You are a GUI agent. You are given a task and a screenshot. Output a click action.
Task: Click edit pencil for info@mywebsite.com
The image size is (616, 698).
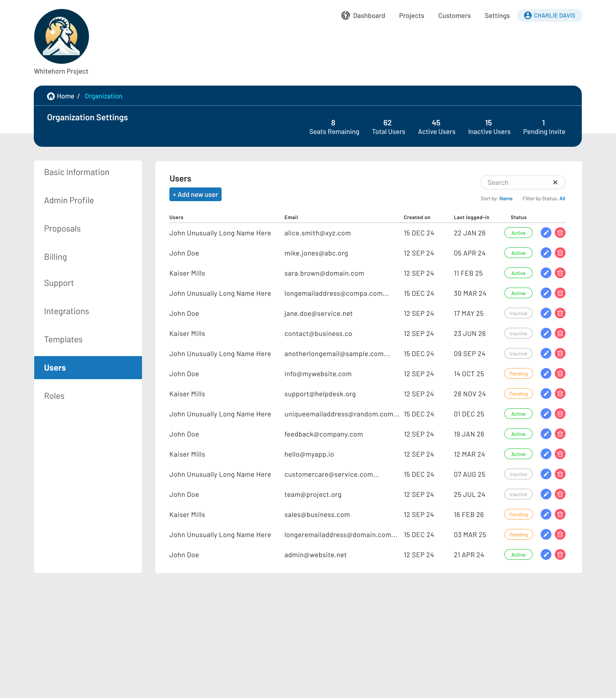click(x=546, y=373)
